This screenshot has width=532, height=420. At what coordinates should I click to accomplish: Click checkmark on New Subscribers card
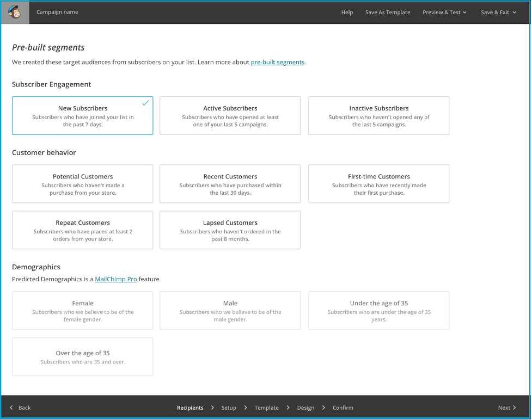(x=145, y=103)
